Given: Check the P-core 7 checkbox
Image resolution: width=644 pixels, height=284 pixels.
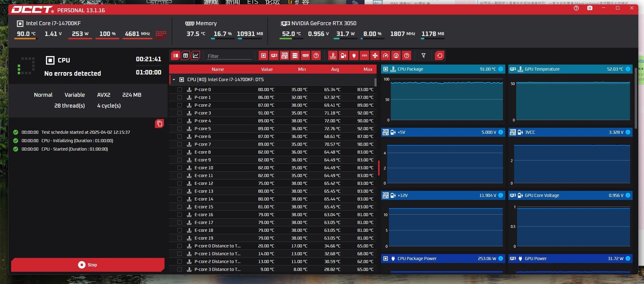Looking at the screenshot, I should click(179, 144).
